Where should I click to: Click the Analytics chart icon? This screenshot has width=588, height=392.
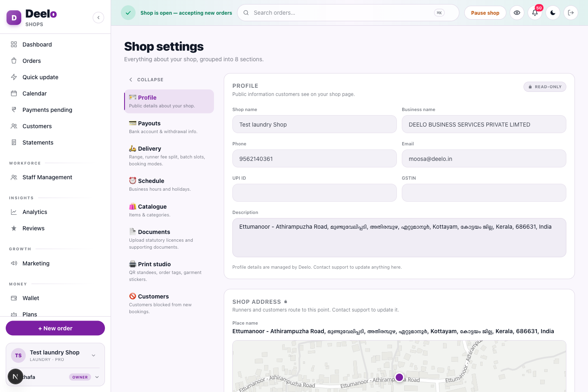(x=14, y=212)
